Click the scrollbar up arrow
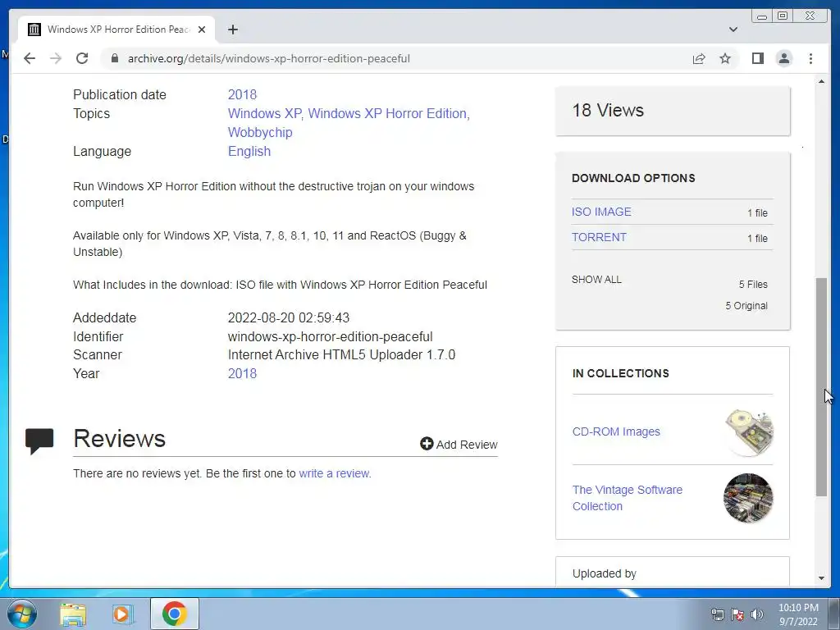The image size is (840, 630). tap(821, 81)
